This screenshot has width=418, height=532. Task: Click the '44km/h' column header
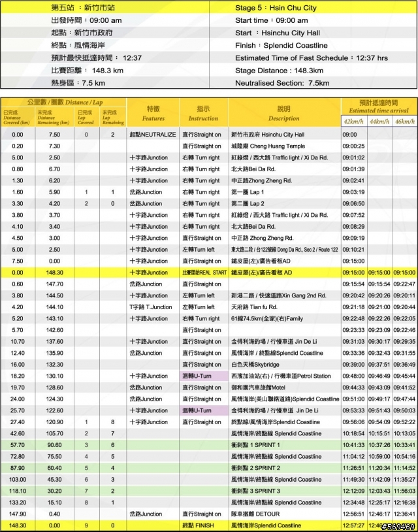[379, 122]
